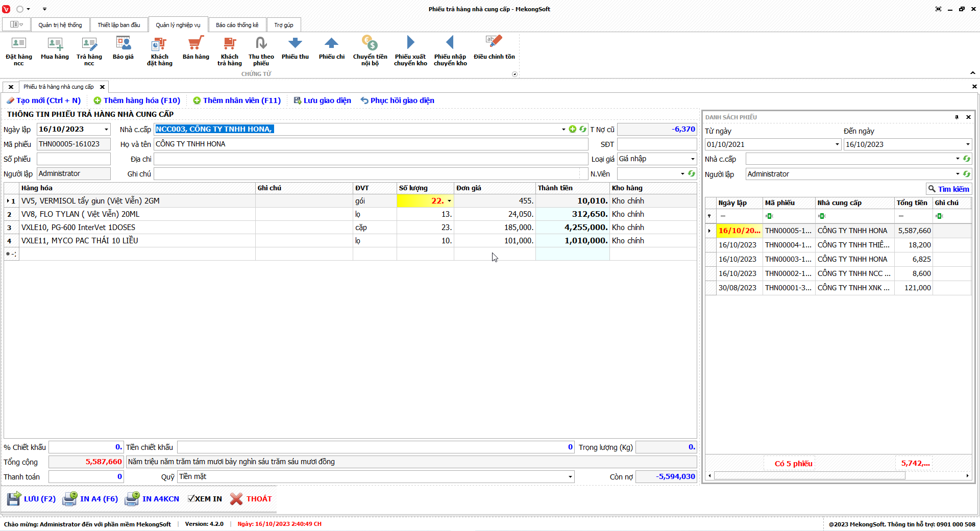Switch to Báo cáo thống kê tab
The width and height of the screenshot is (980, 531).
(x=237, y=25)
